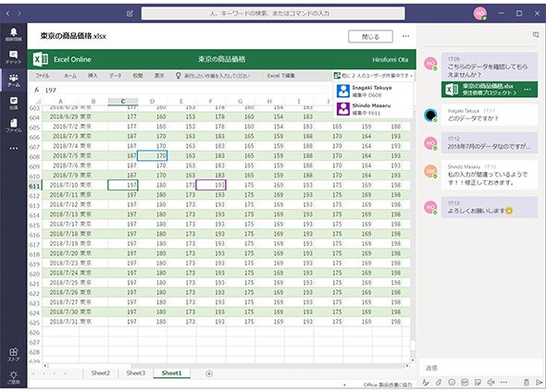
Task: Click Inagaki Takuya's avatar in chat
Action: coord(430,115)
